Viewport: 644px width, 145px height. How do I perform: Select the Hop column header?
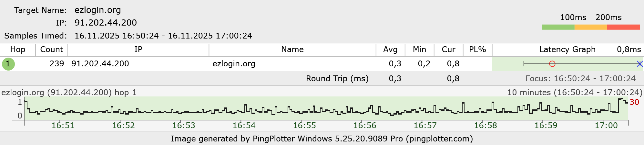(x=18, y=50)
